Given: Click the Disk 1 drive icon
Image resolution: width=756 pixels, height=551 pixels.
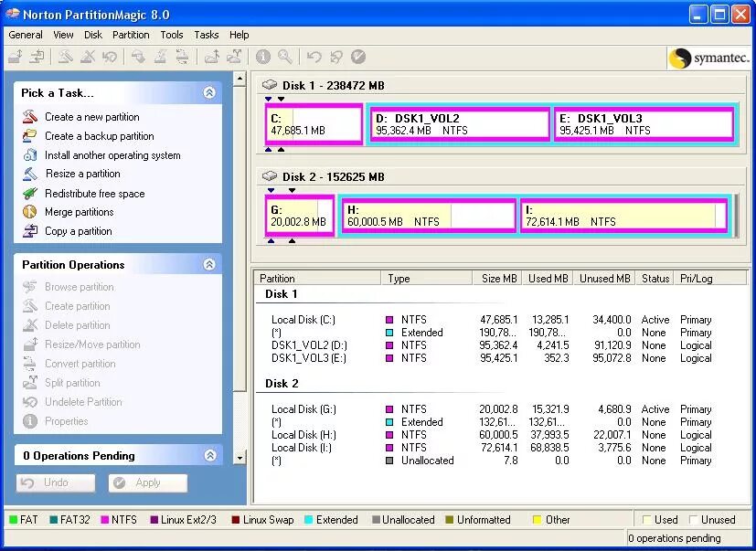Looking at the screenshot, I should coord(270,85).
